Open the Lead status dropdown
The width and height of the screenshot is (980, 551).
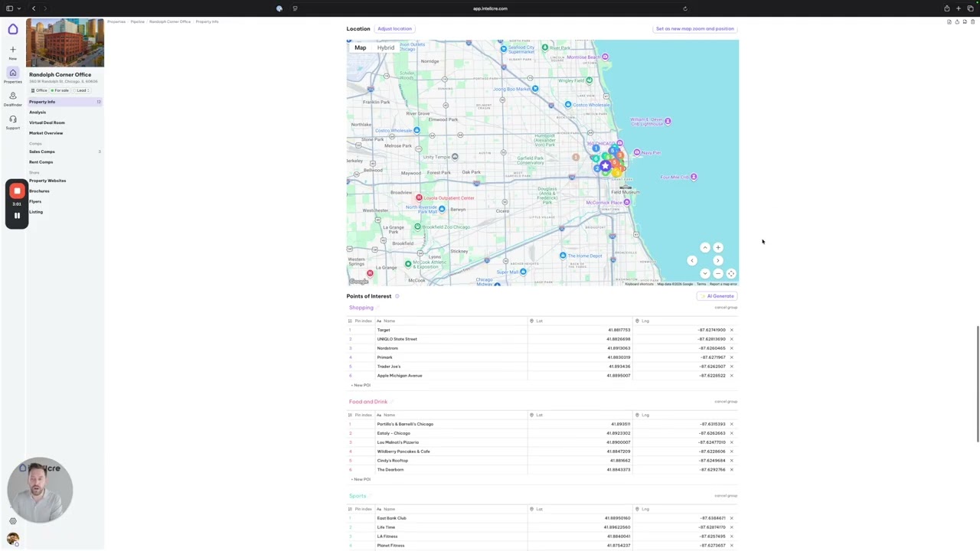(81, 90)
